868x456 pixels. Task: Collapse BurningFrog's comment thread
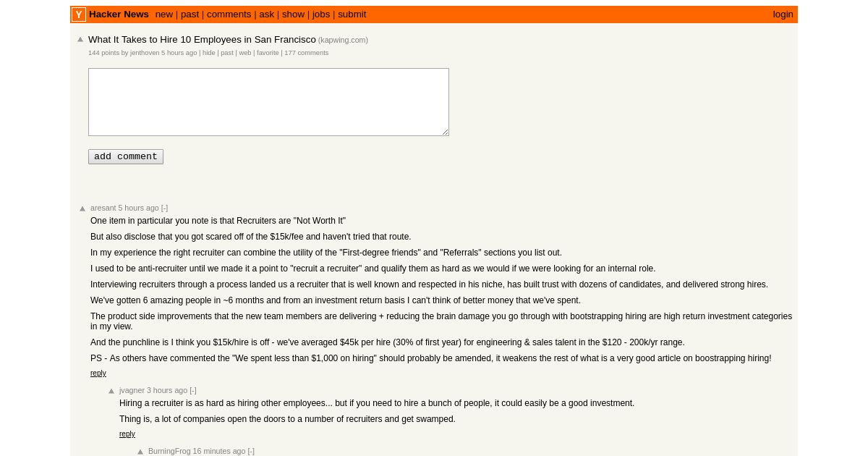point(251,451)
